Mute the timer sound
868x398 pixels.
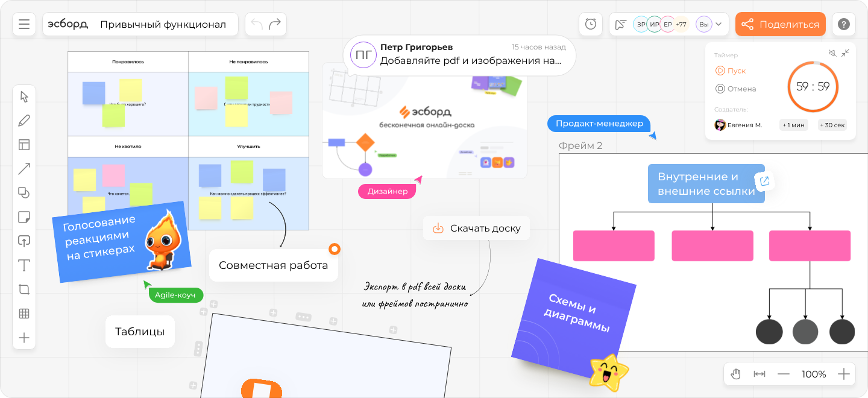coord(832,53)
